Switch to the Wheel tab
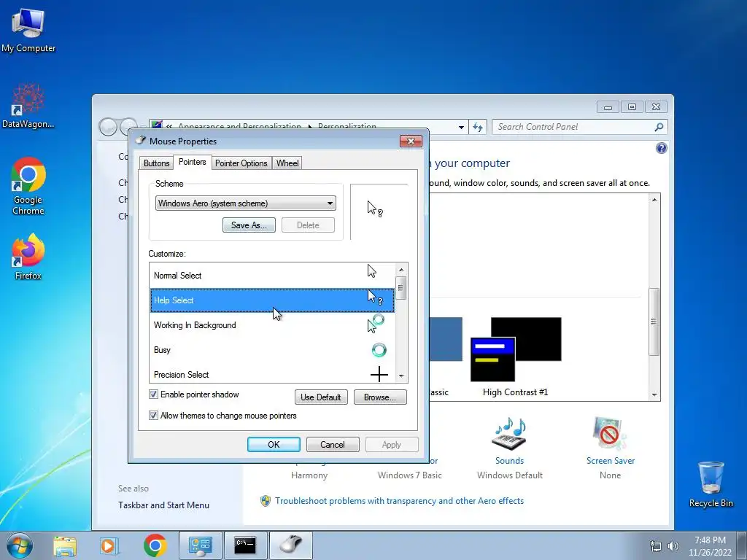This screenshot has height=560, width=747. 287,163
